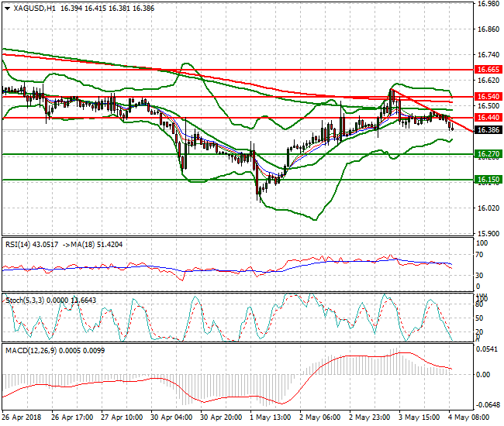Click the 16.980 price scale value
Image resolution: width=504 pixels, height=426 pixels.
488,4
